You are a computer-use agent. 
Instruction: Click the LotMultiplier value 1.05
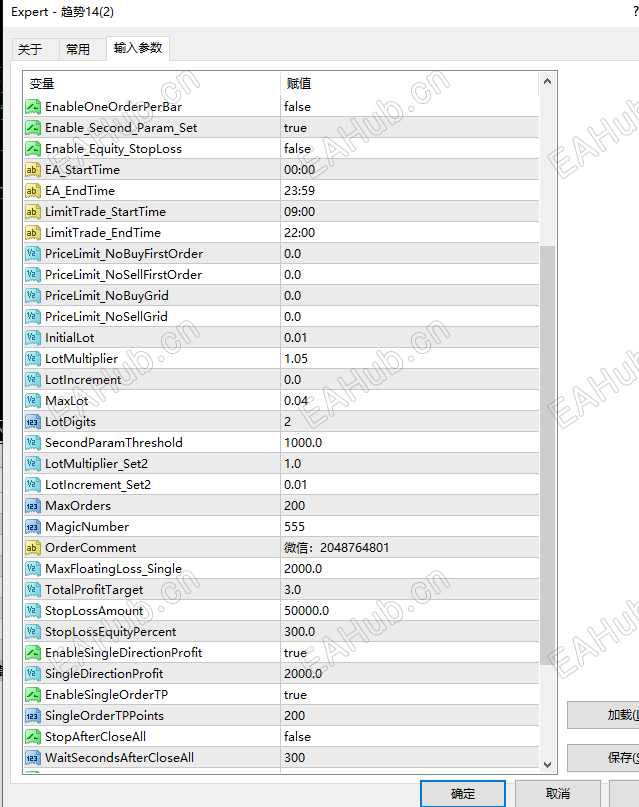click(x=296, y=359)
